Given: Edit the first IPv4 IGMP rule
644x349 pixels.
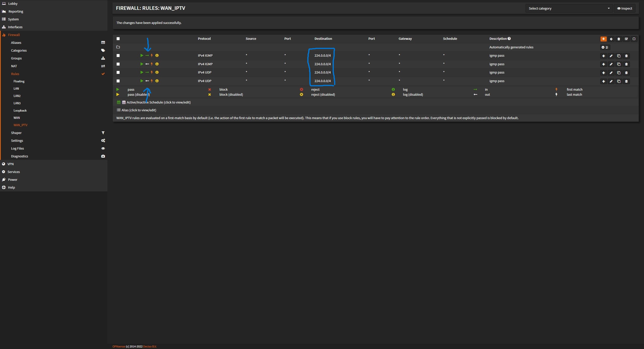Looking at the screenshot, I should point(611,56).
